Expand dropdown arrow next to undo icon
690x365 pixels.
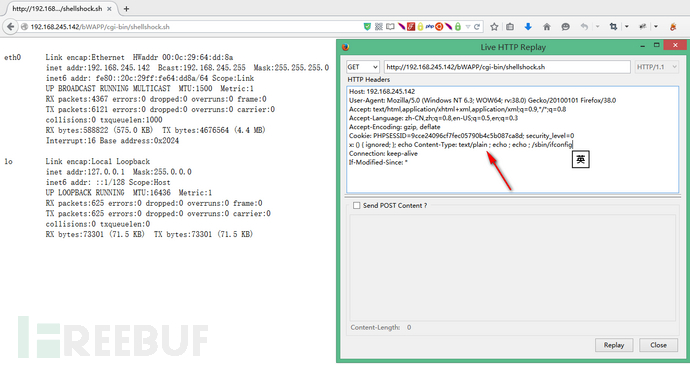click(x=598, y=27)
